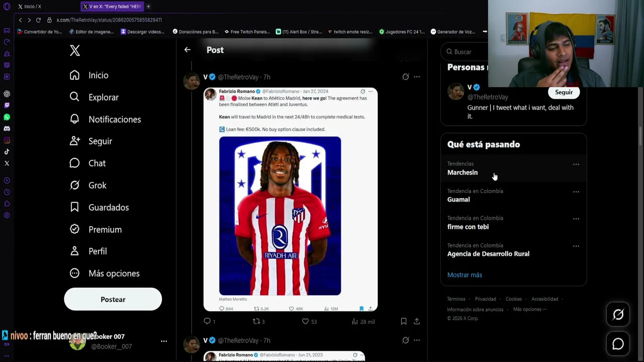Open more options on first TheRetroVay post

417,77
